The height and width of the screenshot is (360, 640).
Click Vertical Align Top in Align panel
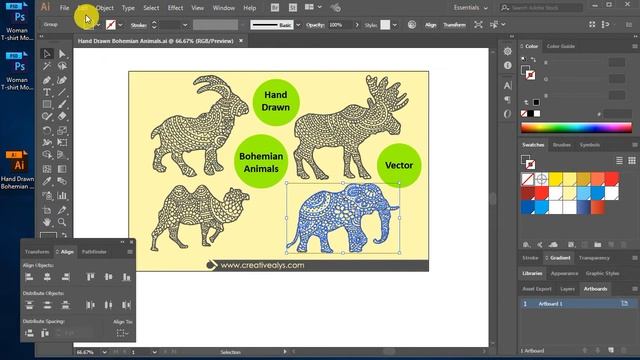click(x=90, y=277)
